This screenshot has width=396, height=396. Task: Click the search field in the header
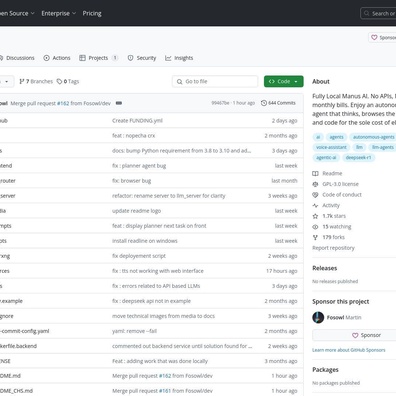point(378,13)
